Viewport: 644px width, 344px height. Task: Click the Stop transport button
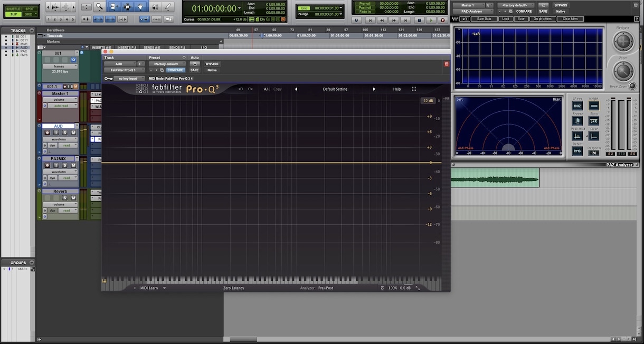419,20
